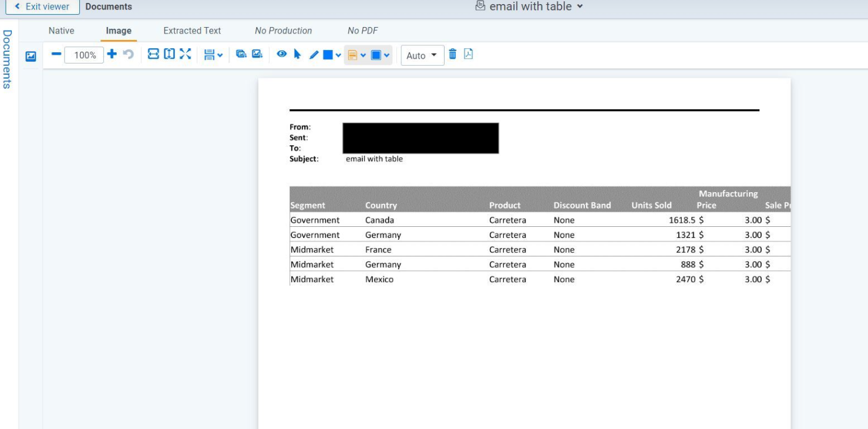The width and height of the screenshot is (868, 429).
Task: Open the email with table title dropdown
Action: coord(529,6)
